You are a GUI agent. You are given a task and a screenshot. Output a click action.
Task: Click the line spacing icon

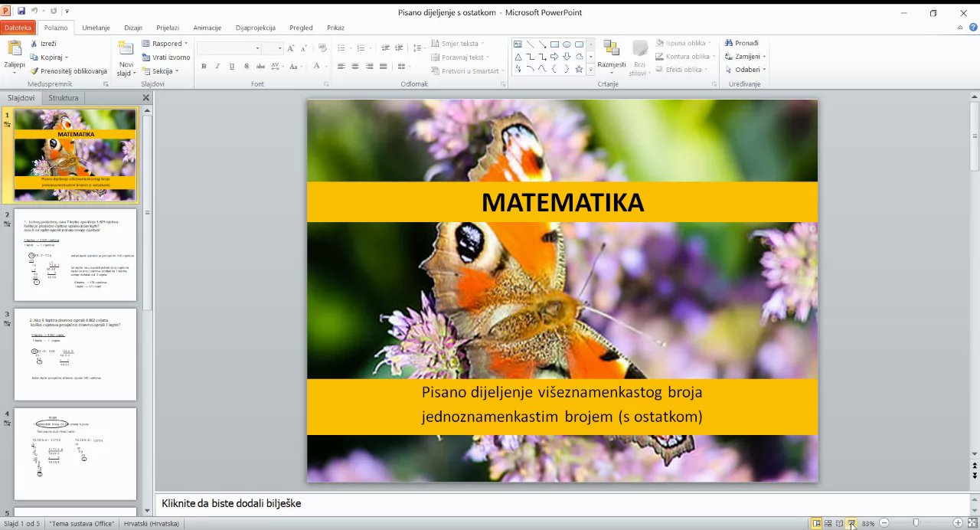(x=417, y=48)
